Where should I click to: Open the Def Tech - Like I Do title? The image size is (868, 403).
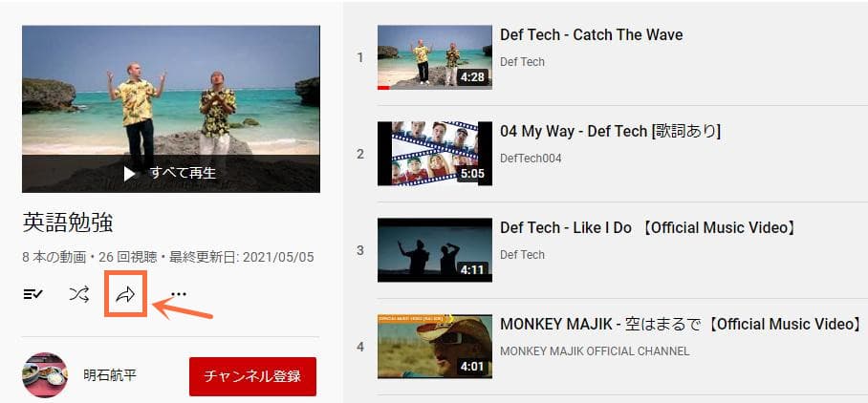click(x=648, y=227)
